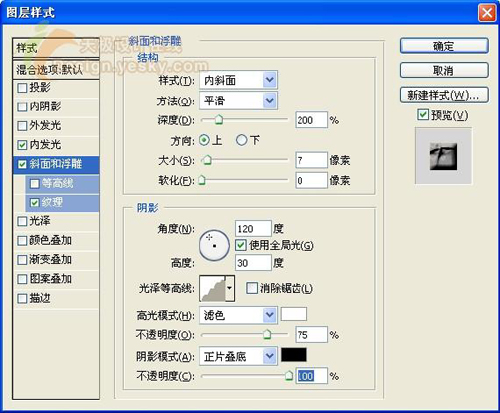Click the layer style preview thumbnail
This screenshot has height=413, width=500.
click(443, 156)
